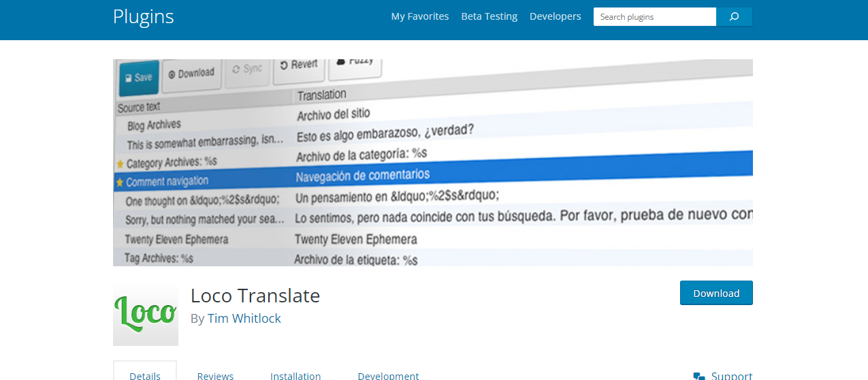Screen dimensions: 868x380
Task: Open My Favorites in header menu
Action: click(419, 16)
